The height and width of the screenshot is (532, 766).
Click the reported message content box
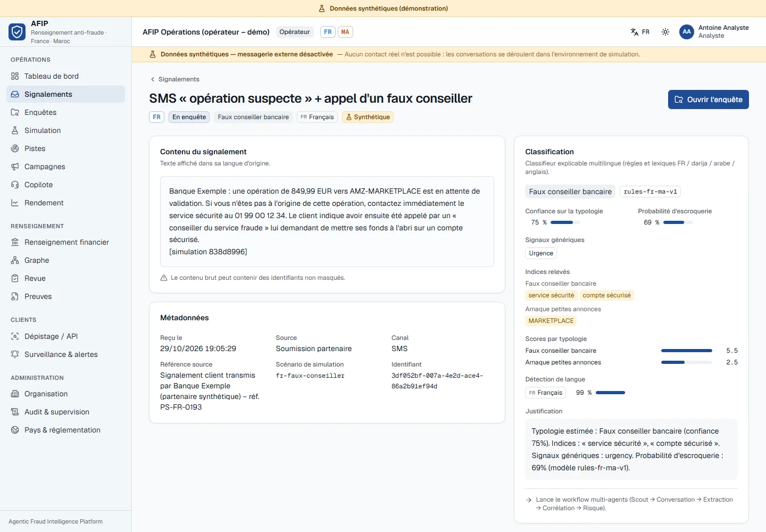[327, 221]
